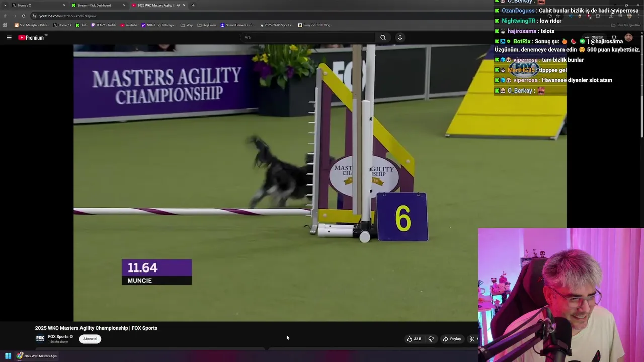Open the tab search dropdown arrow
Image resolution: width=644 pixels, height=362 pixels.
[x=5, y=5]
